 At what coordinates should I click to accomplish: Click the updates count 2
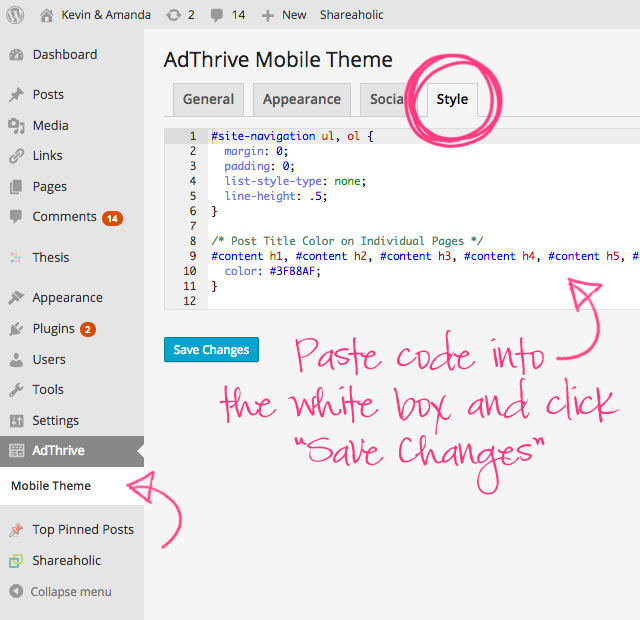191,15
